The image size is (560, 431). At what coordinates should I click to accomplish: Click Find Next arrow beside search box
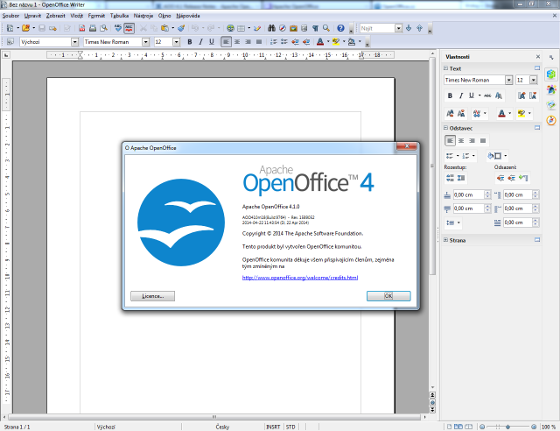point(409,28)
